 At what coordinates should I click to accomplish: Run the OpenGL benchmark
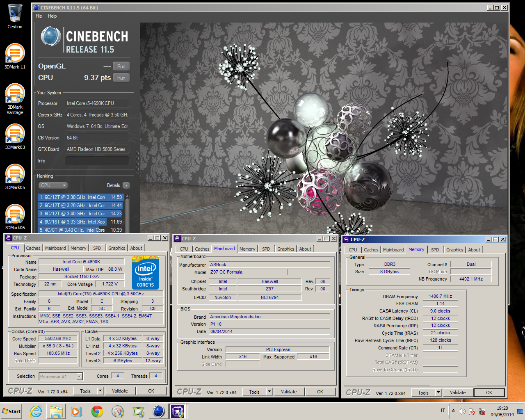coord(121,66)
